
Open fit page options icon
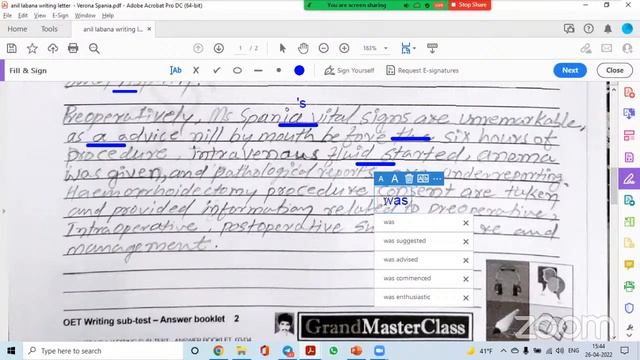point(407,49)
